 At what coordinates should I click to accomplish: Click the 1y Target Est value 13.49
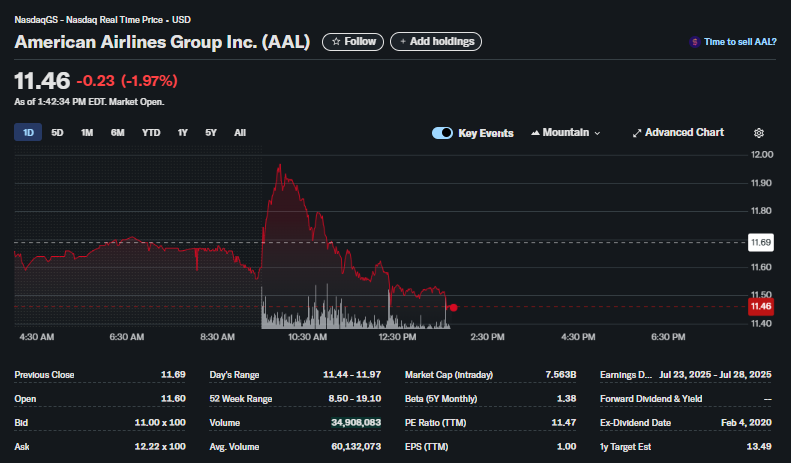pos(759,446)
